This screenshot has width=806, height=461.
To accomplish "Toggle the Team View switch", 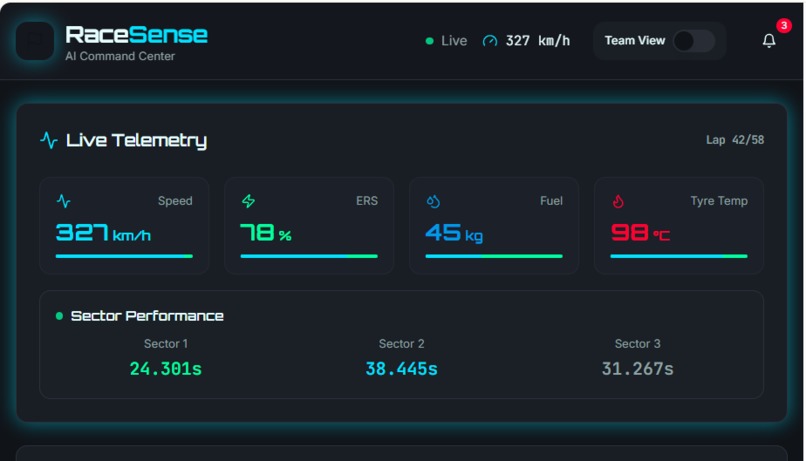I will [694, 41].
